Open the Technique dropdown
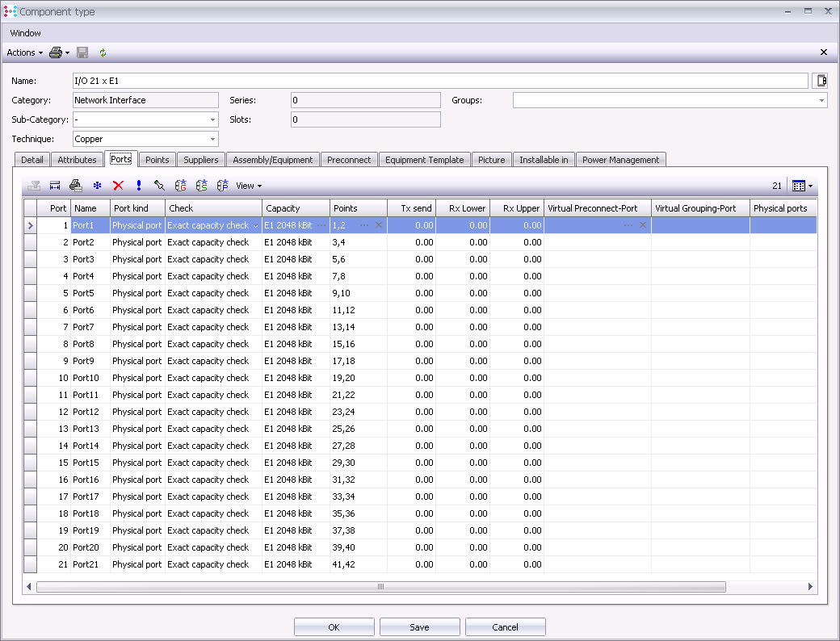Viewport: 840px width, 641px height. [x=212, y=139]
